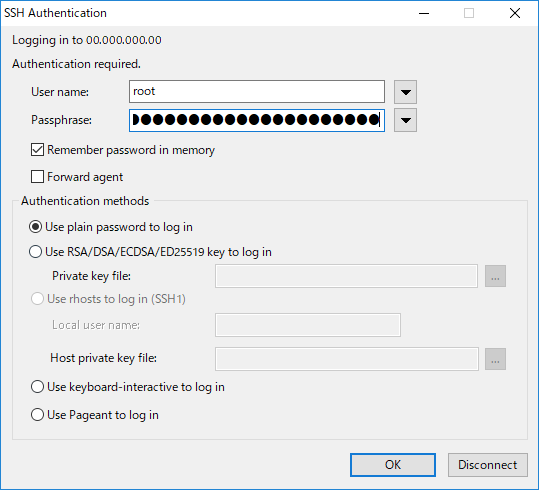
Task: Open the Passphrase dropdown arrow
Action: point(405,120)
